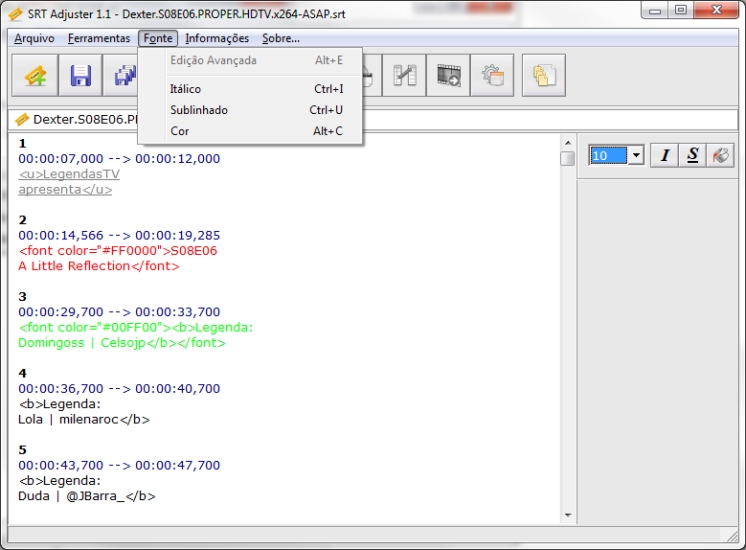Click subtitle index number 5
Image resolution: width=746 pixels, height=550 pixels.
tap(22, 450)
